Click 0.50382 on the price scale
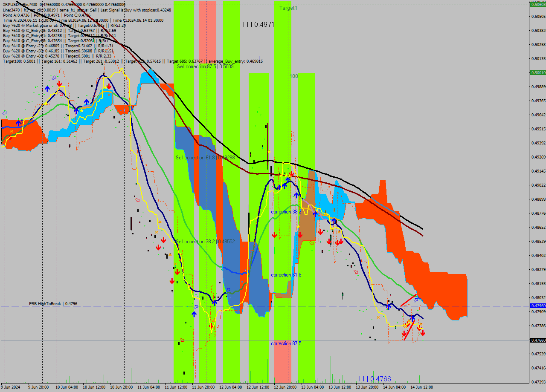The image size is (546, 392). [x=538, y=31]
